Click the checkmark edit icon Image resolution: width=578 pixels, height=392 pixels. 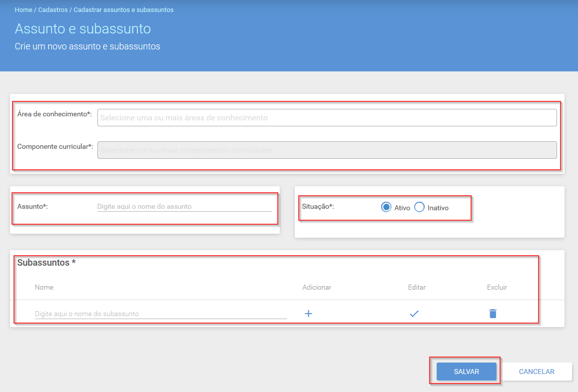pos(414,314)
